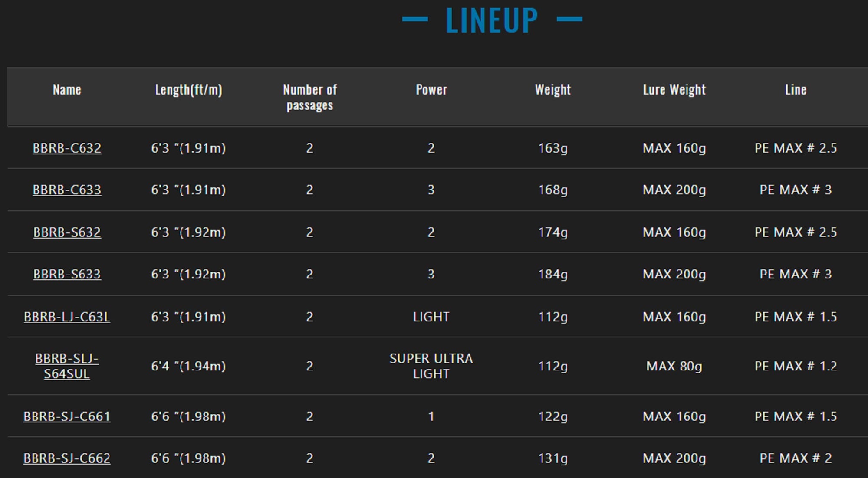868x478 pixels.
Task: Click the SUPER ULTRA LIGHT power cell
Action: point(431,366)
